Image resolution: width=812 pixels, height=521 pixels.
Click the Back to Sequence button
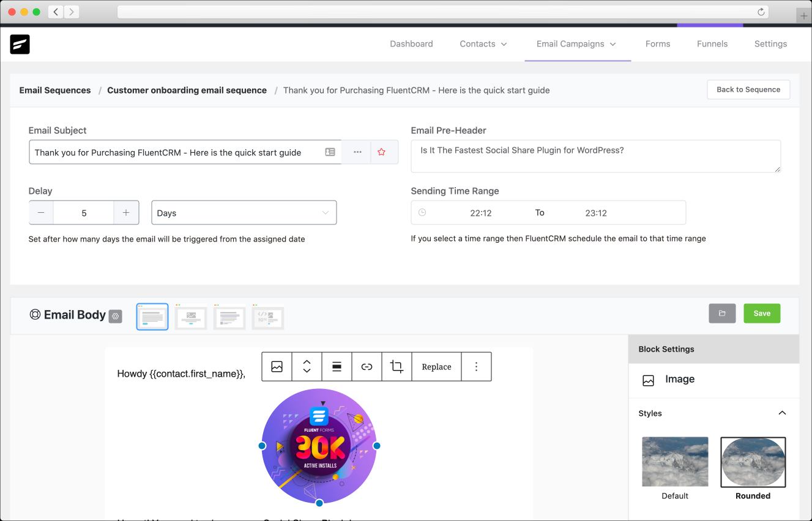pos(748,89)
